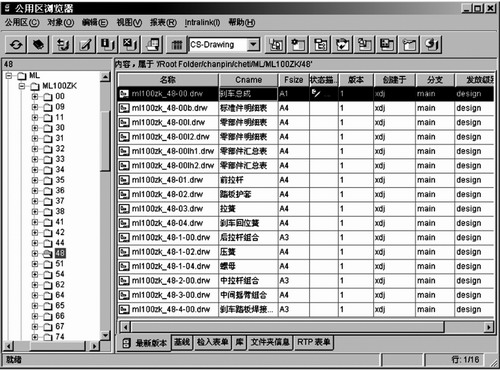Click the sort order toolbar icon
Screen dimensions: 500x370
coord(63,45)
